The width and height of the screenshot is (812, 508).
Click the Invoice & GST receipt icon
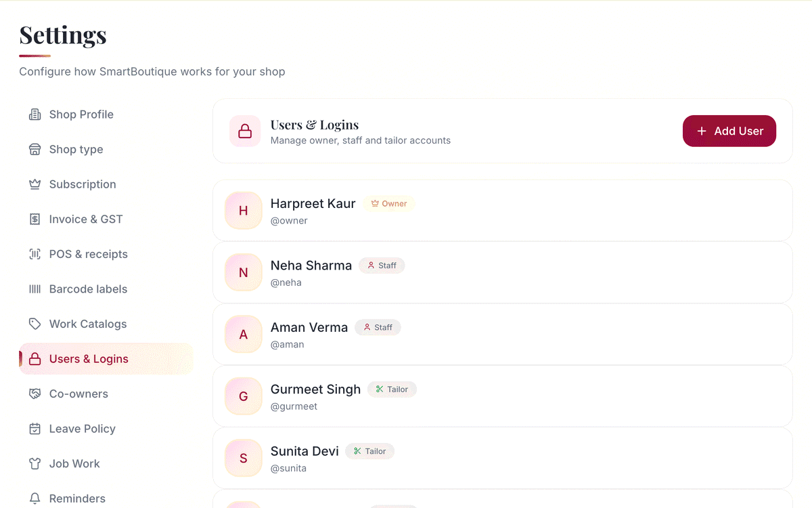click(35, 219)
